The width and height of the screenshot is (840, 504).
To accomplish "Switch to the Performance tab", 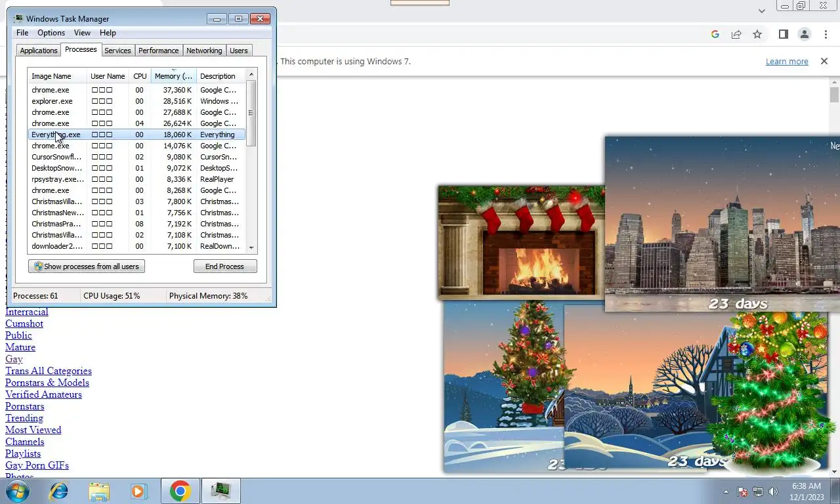I will click(158, 51).
